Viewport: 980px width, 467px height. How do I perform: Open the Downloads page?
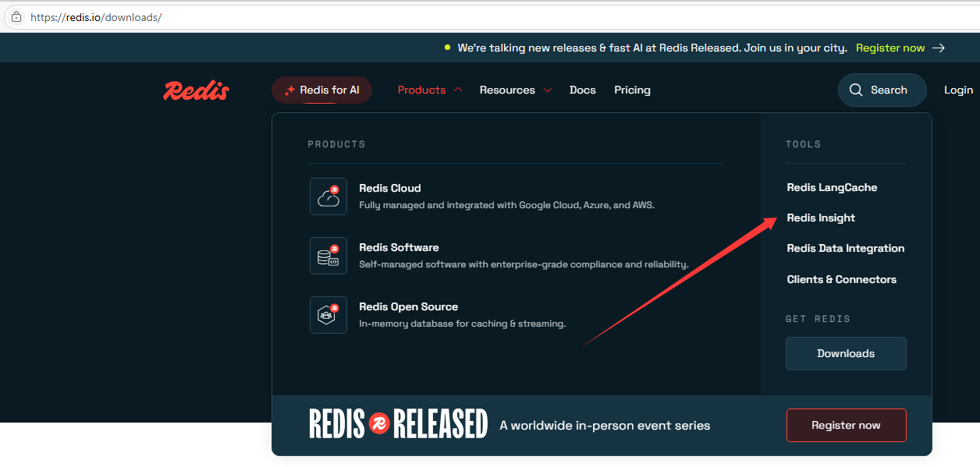(846, 353)
